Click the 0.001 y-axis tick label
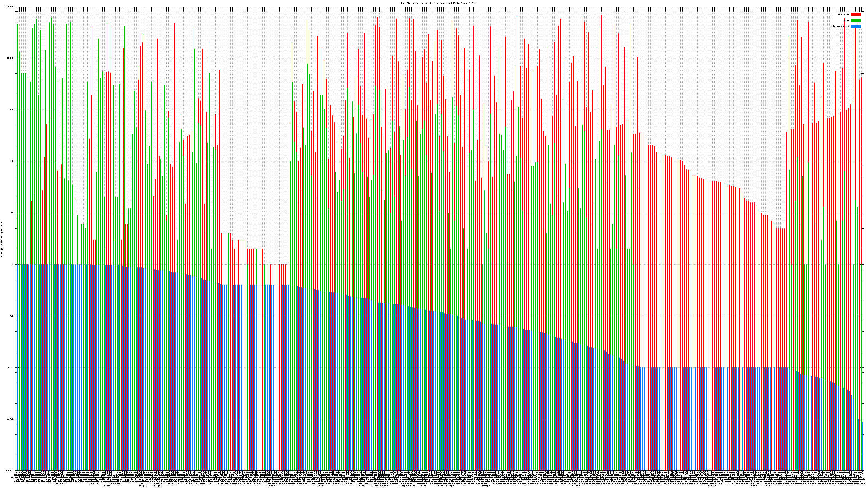 point(11,419)
